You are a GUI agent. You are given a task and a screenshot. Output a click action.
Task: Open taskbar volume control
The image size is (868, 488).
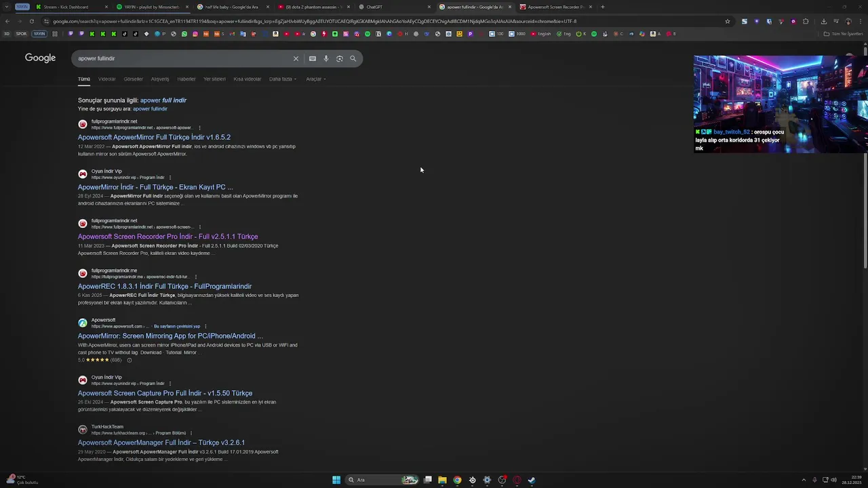point(833,480)
